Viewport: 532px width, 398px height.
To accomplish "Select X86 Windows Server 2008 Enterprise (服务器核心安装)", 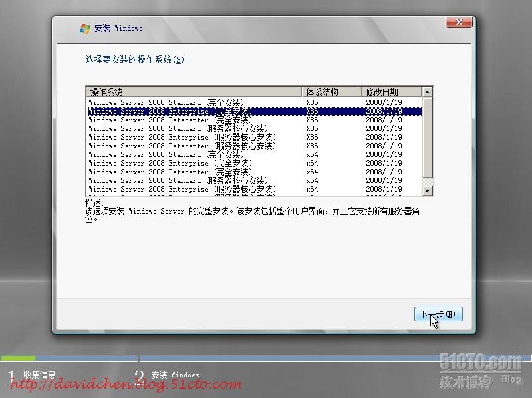I will point(255,137).
